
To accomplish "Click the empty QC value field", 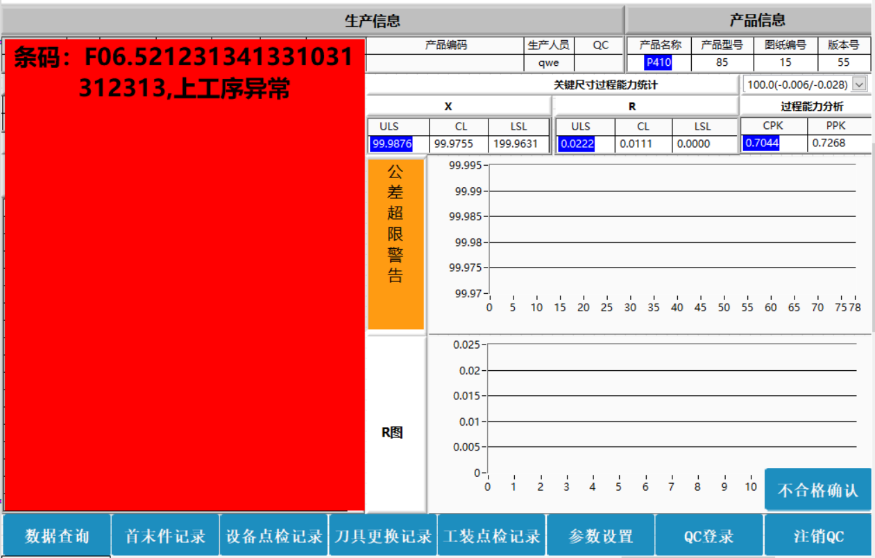I will coord(599,63).
